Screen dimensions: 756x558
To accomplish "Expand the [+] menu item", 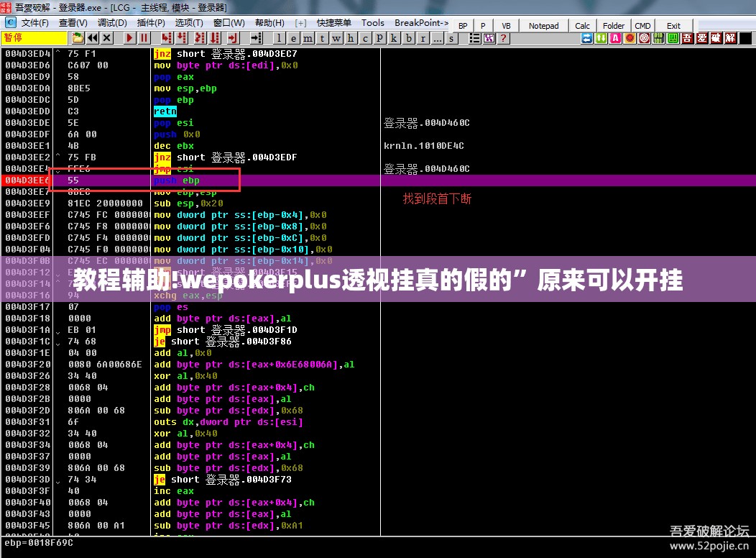I will pos(301,23).
